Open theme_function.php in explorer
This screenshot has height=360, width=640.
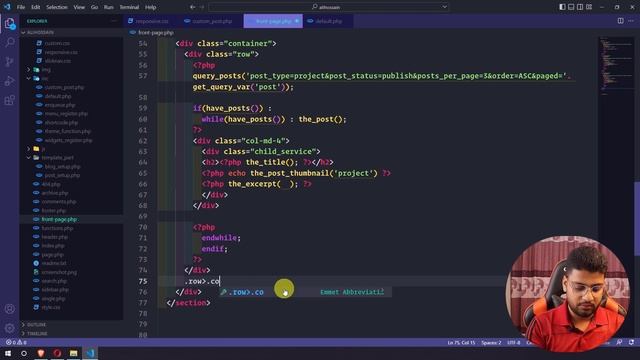pyautogui.click(x=67, y=131)
